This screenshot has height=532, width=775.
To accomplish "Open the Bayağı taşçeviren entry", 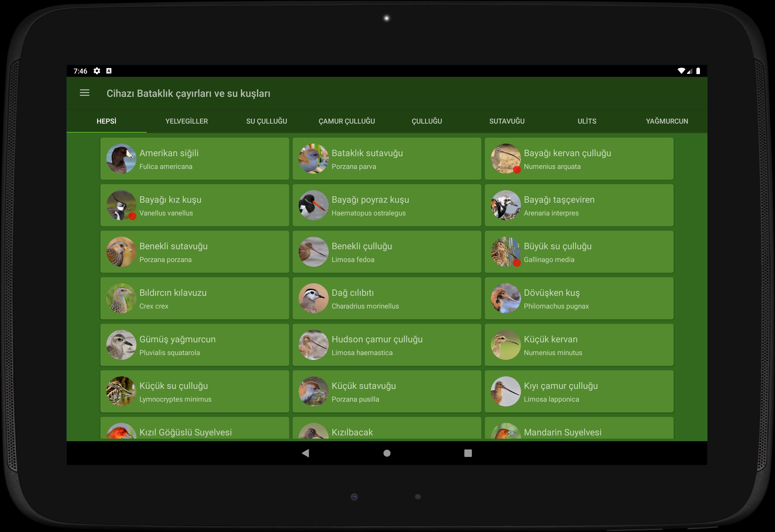I will tap(579, 205).
